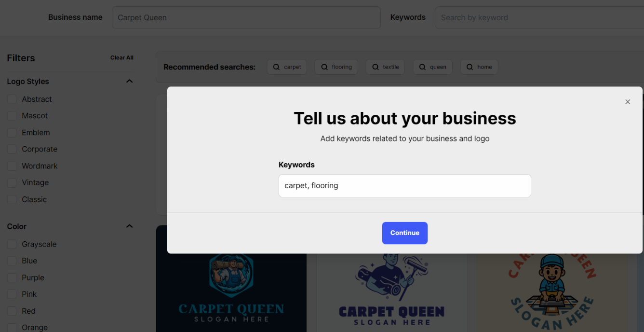Click the Recommended searches label
This screenshot has height=332, width=644.
(209, 67)
